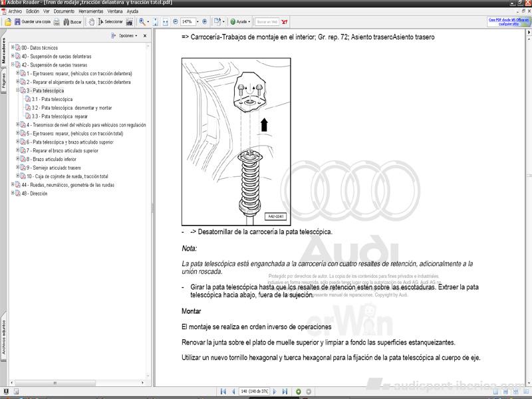Open bookmark '3.1 - Pata telescópica'
This screenshot has height=399, width=532.
(x=53, y=99)
